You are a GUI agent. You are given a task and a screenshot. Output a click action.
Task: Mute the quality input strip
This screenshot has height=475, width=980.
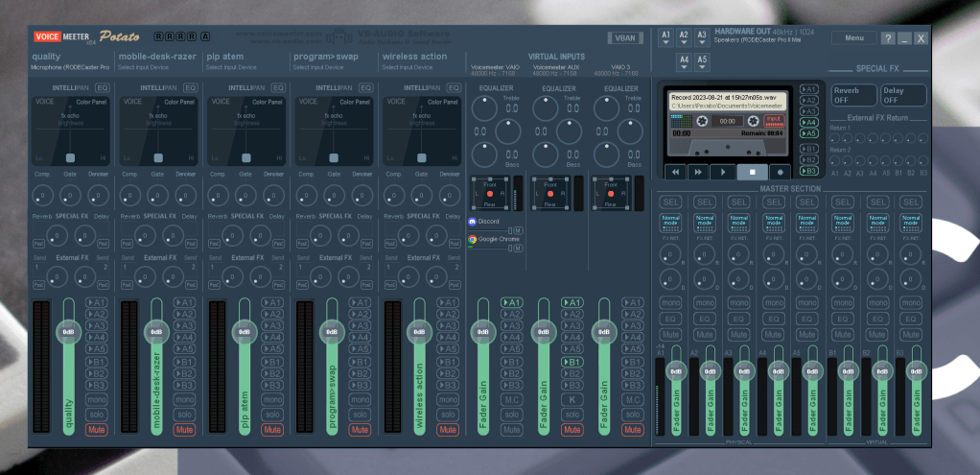click(97, 430)
